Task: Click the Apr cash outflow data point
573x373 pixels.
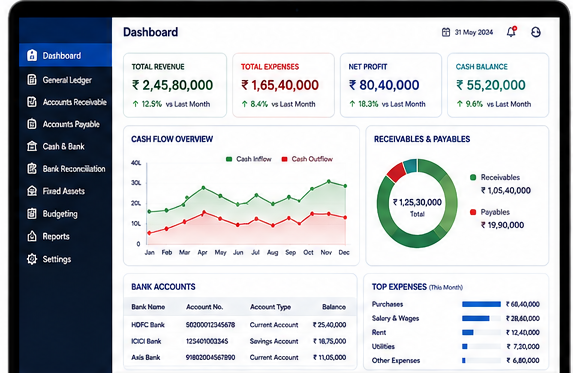Action: point(204,212)
